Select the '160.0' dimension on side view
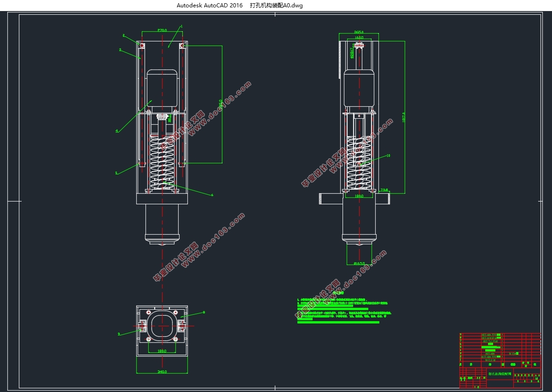This screenshot has width=552, height=392. [x=359, y=37]
